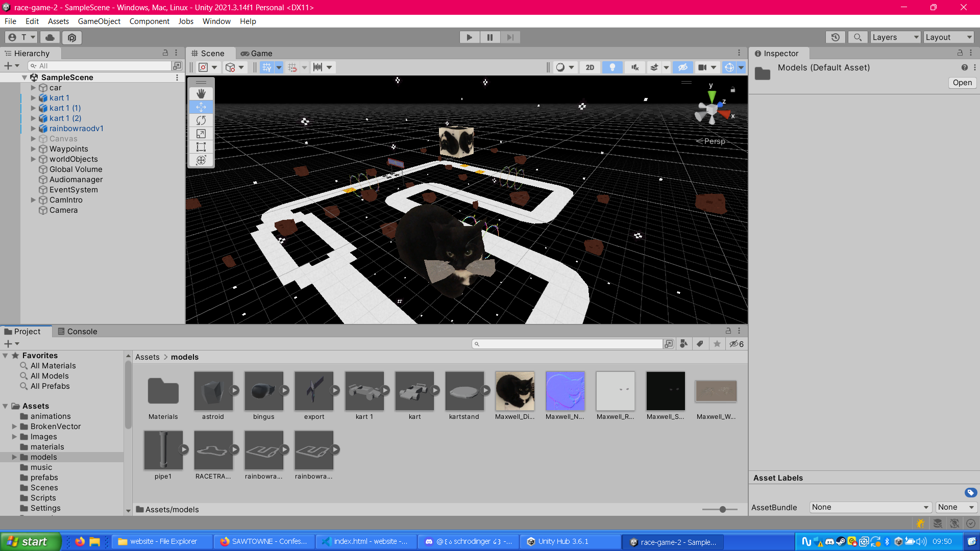Open the AssetBundle None dropdown

pos(870,507)
